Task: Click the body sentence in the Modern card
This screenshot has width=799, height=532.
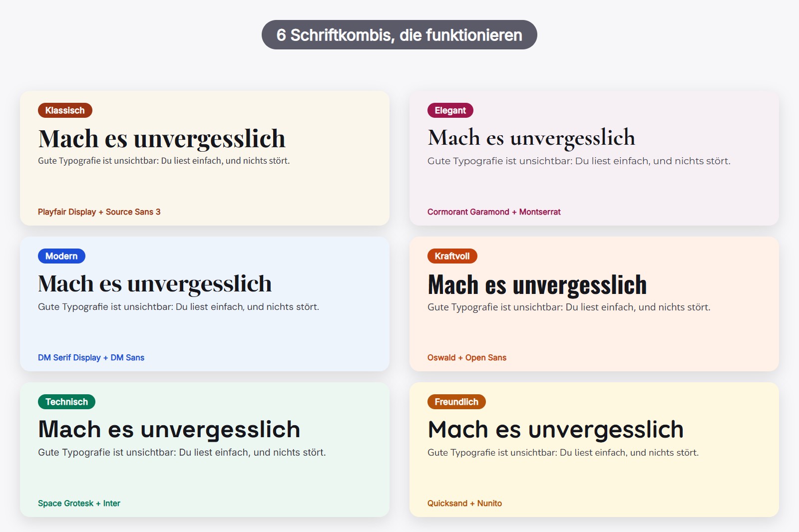Action: pyautogui.click(x=178, y=307)
